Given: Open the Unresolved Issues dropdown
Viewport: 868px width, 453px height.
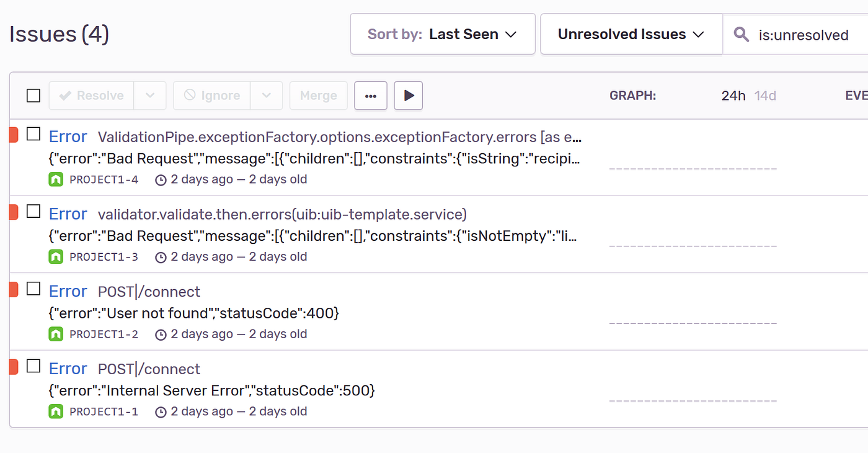Looking at the screenshot, I should pos(631,34).
